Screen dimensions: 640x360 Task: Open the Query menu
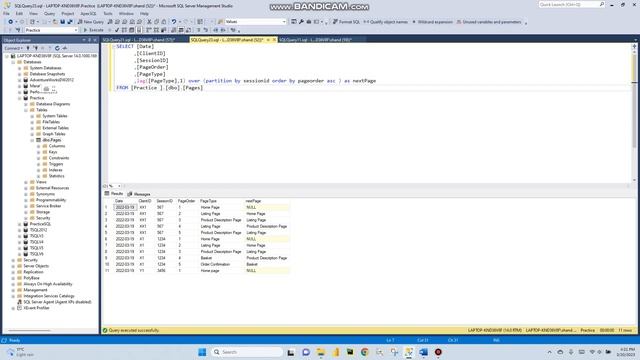coord(49,13)
